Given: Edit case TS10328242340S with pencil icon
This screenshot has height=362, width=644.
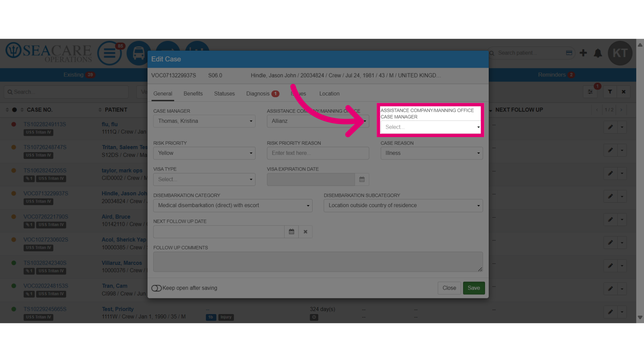Looking at the screenshot, I should click(610, 266).
